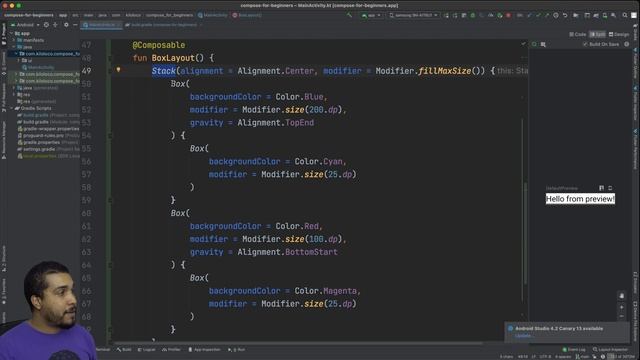Click the green preview refresh icon

click(x=534, y=44)
